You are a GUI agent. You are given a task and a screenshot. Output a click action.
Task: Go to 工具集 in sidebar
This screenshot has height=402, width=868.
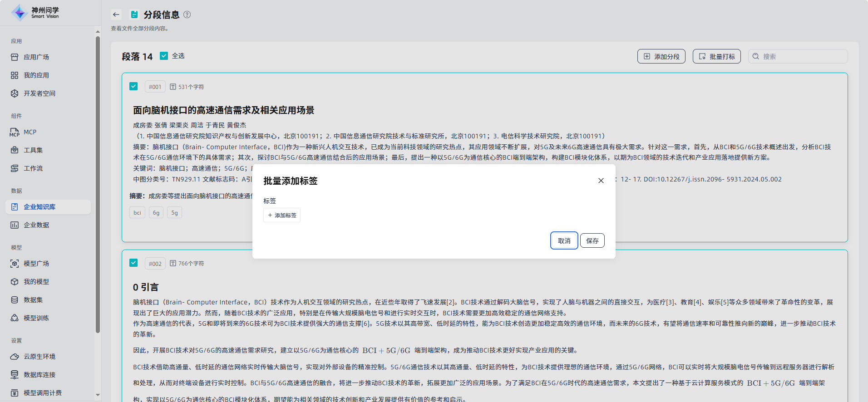click(33, 150)
